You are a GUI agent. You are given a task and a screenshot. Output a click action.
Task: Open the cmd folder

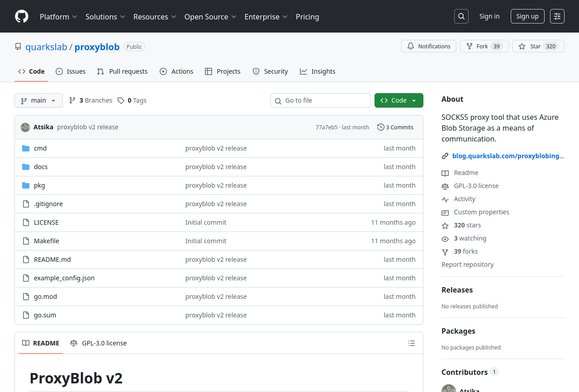[40, 148]
